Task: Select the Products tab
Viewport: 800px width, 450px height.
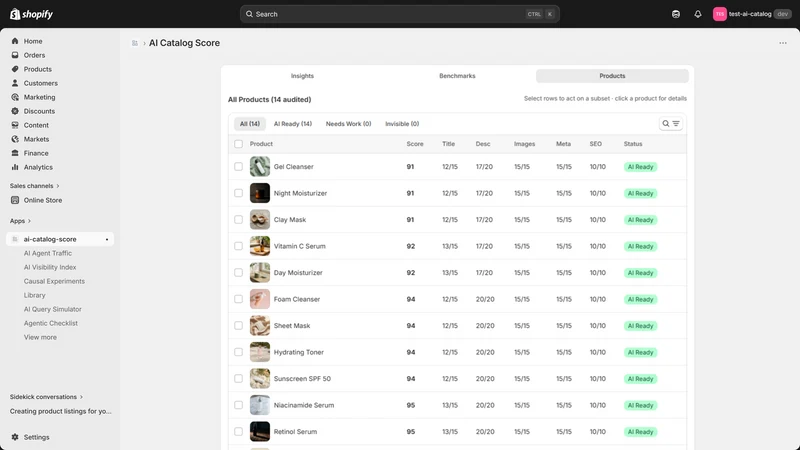Action: [x=612, y=76]
